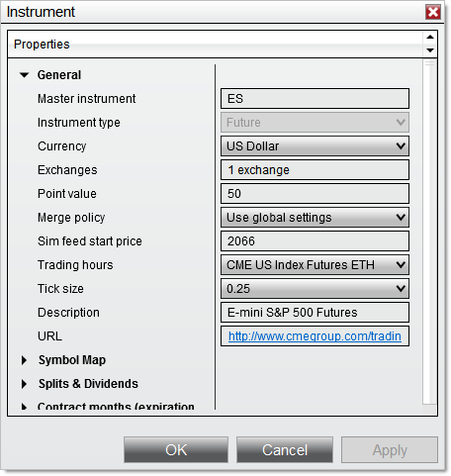This screenshot has width=451, height=476.
Task: Click the vertical scrollbar of properties list
Action: 429,231
